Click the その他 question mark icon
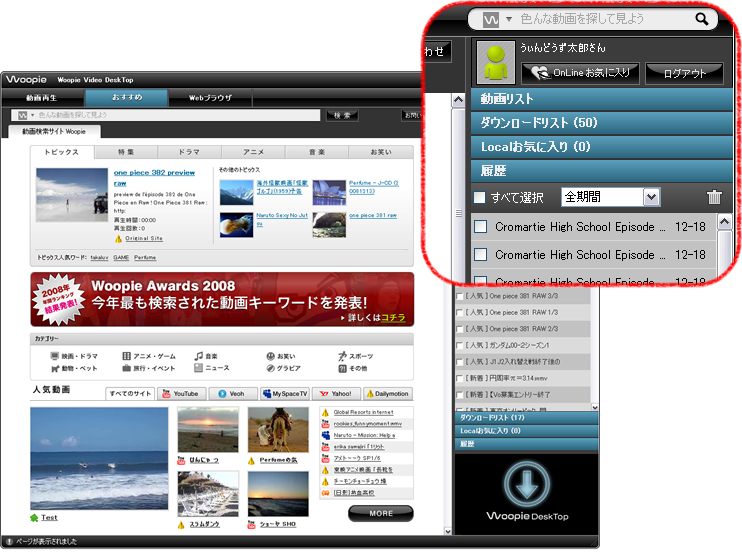 click(342, 368)
